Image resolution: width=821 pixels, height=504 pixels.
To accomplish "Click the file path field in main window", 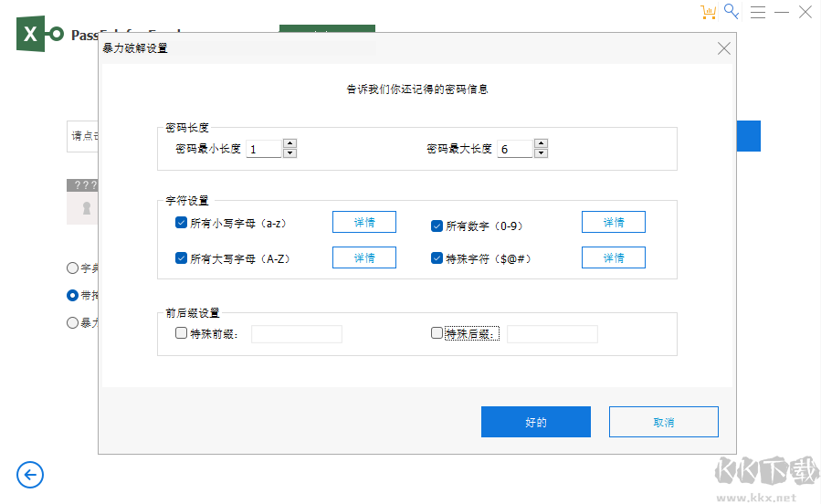I will pyautogui.click(x=82, y=136).
